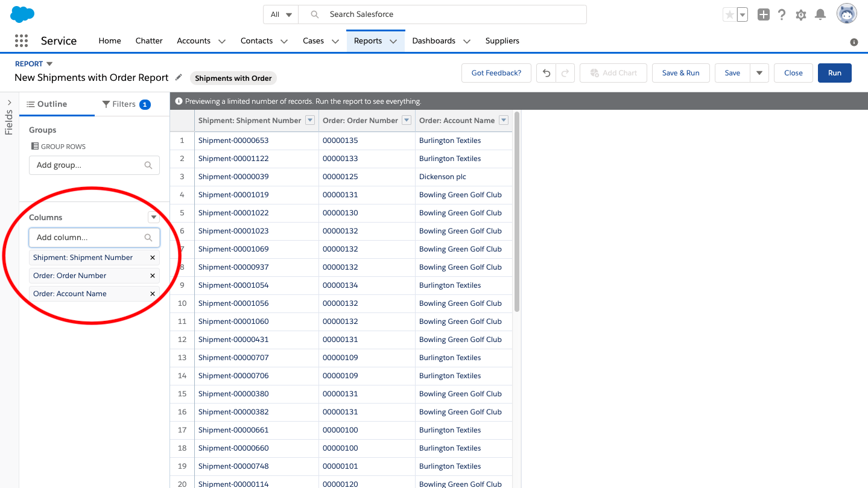Remove the Order: Account Name column
Image resolution: width=868 pixels, height=488 pixels.
click(153, 294)
